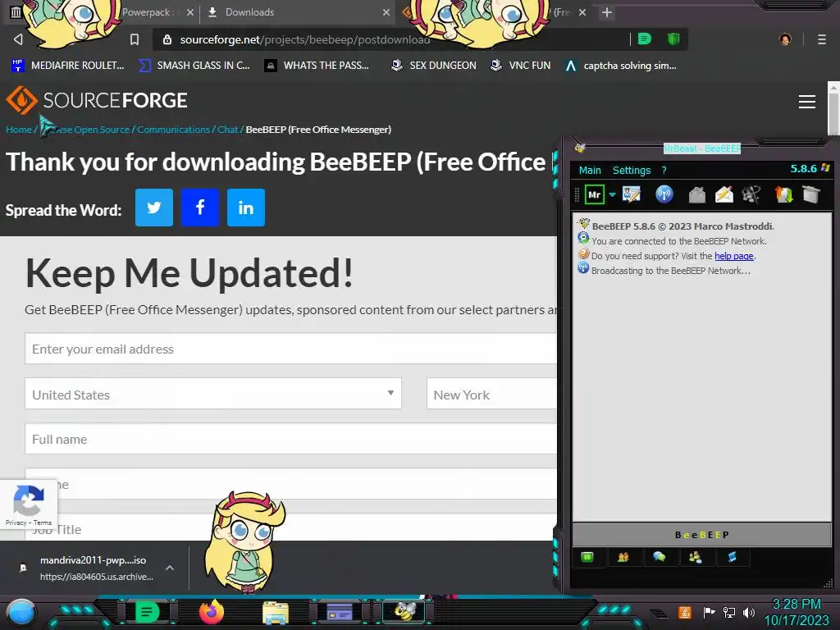The height and width of the screenshot is (630, 840).
Task: Expand the mandriva2011-pwp iso download chevron
Action: tap(169, 568)
